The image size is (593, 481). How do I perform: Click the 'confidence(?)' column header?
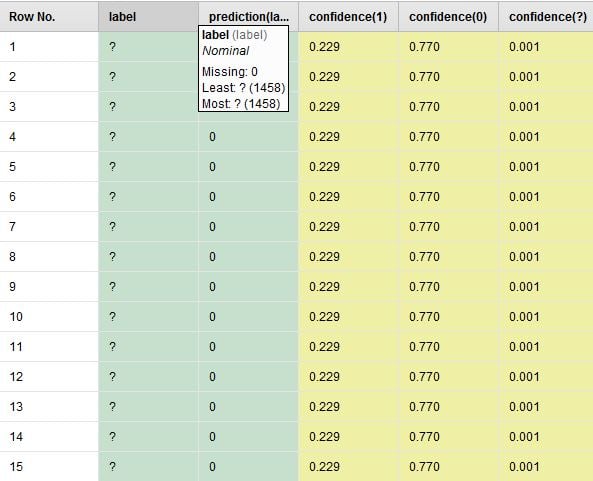click(546, 17)
